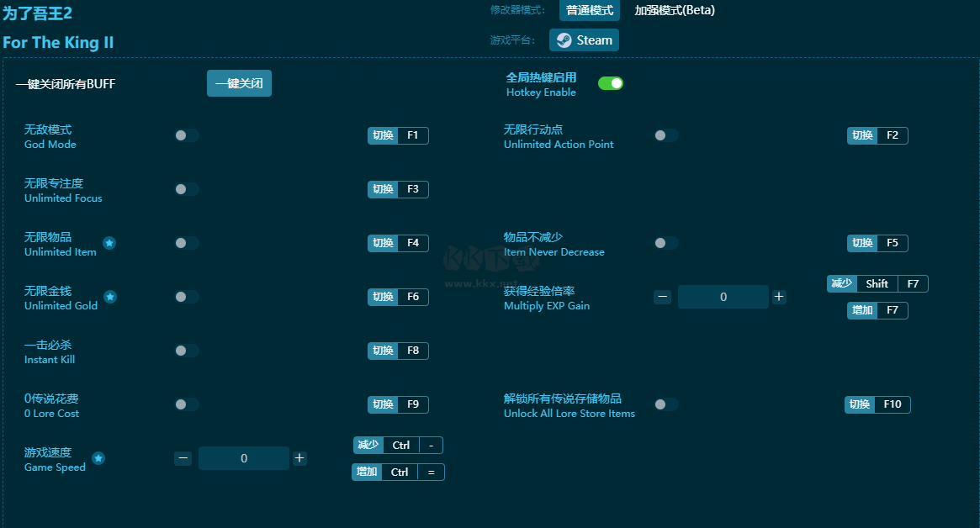
Task: Disable the global Hotkey Enable switch
Action: (611, 83)
